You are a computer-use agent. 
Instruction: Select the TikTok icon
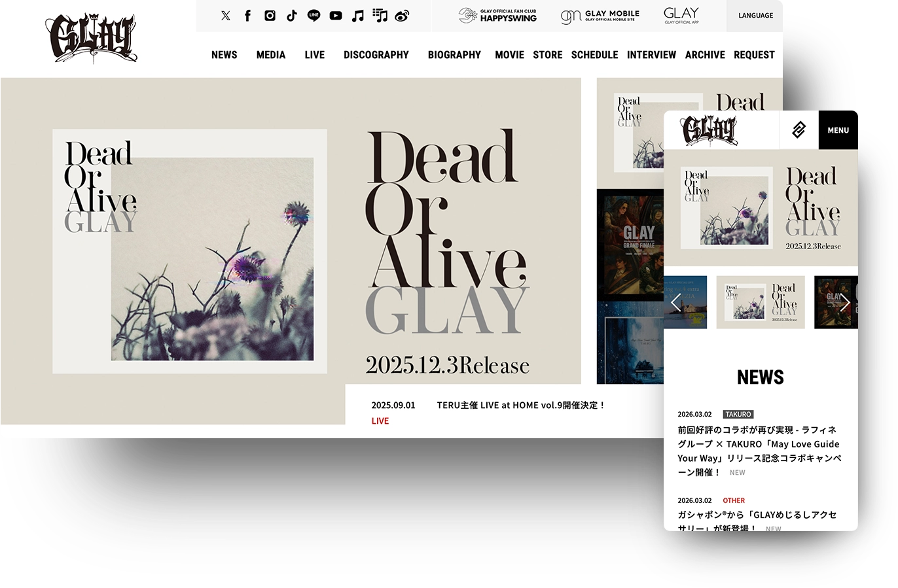point(292,15)
